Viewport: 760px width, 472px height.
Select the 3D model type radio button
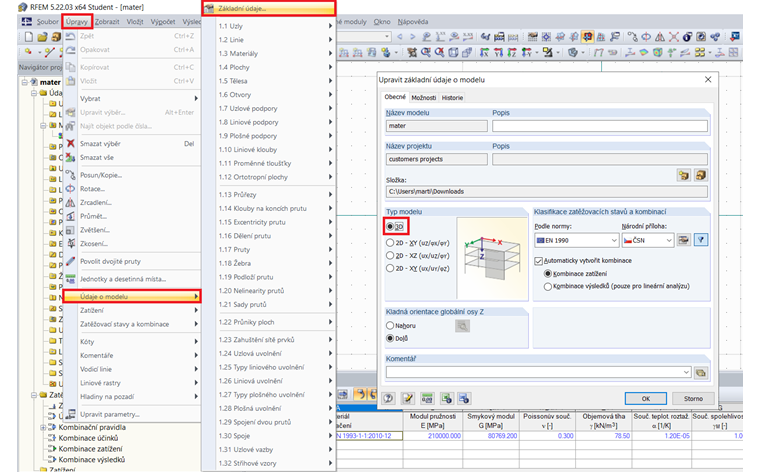click(x=390, y=226)
